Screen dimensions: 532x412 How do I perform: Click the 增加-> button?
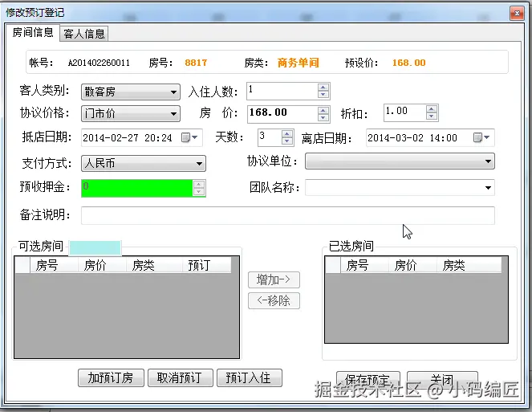click(x=274, y=279)
